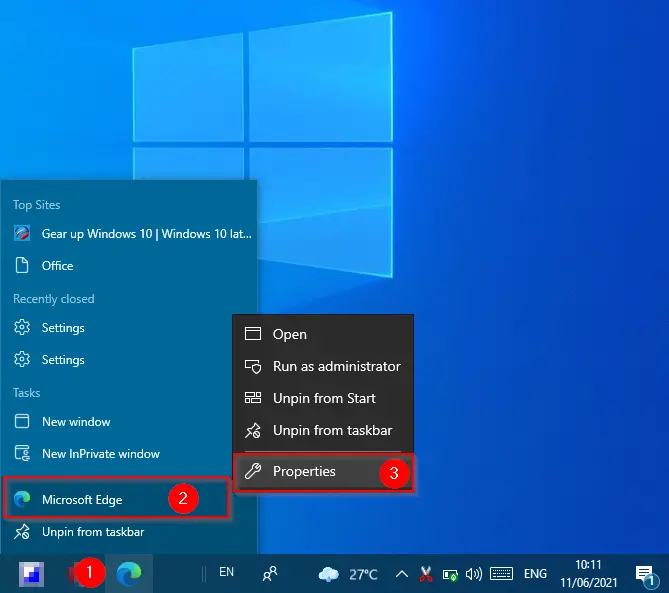Click the EN language bar indicator
This screenshot has height=593, width=669.
click(226, 572)
